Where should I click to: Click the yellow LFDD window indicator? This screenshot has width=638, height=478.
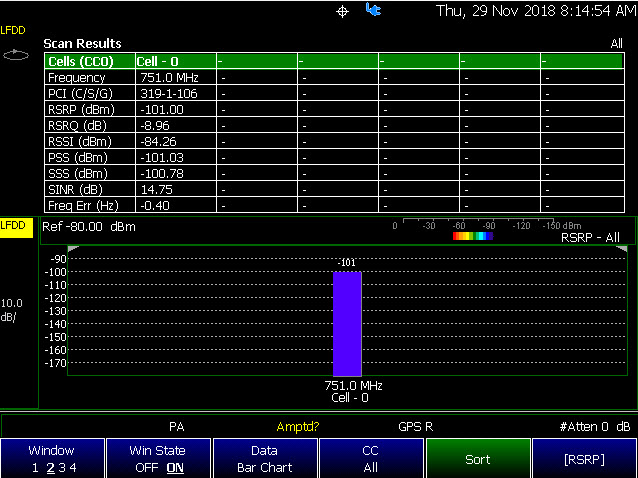(x=17, y=227)
